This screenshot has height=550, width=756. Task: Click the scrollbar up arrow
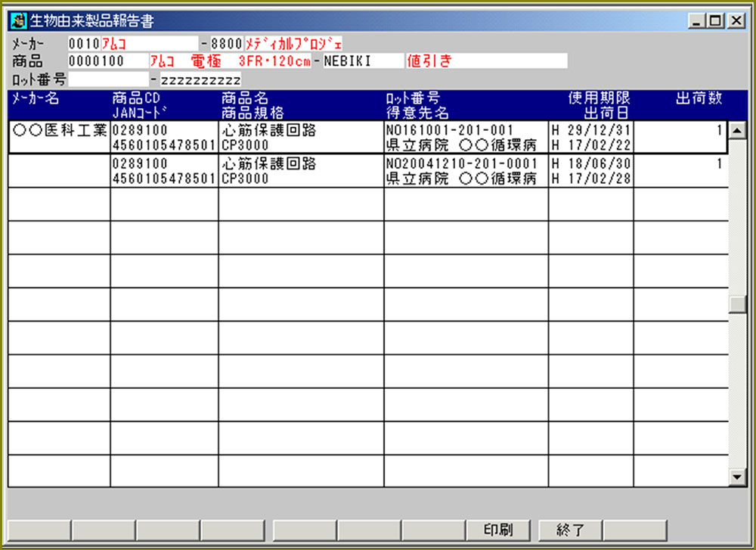pos(736,131)
